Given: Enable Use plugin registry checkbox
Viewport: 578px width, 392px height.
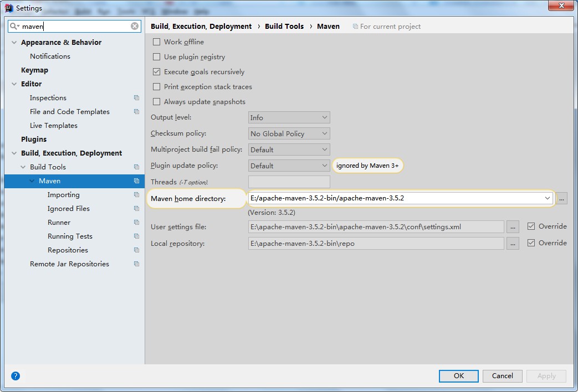Looking at the screenshot, I should (157, 56).
